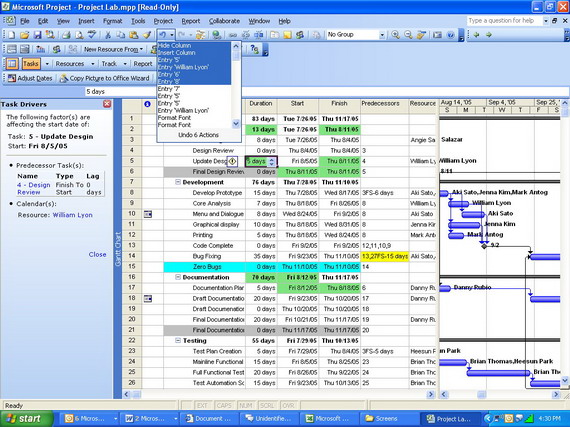
Task: Click the Predecessors column header
Action: (x=384, y=104)
